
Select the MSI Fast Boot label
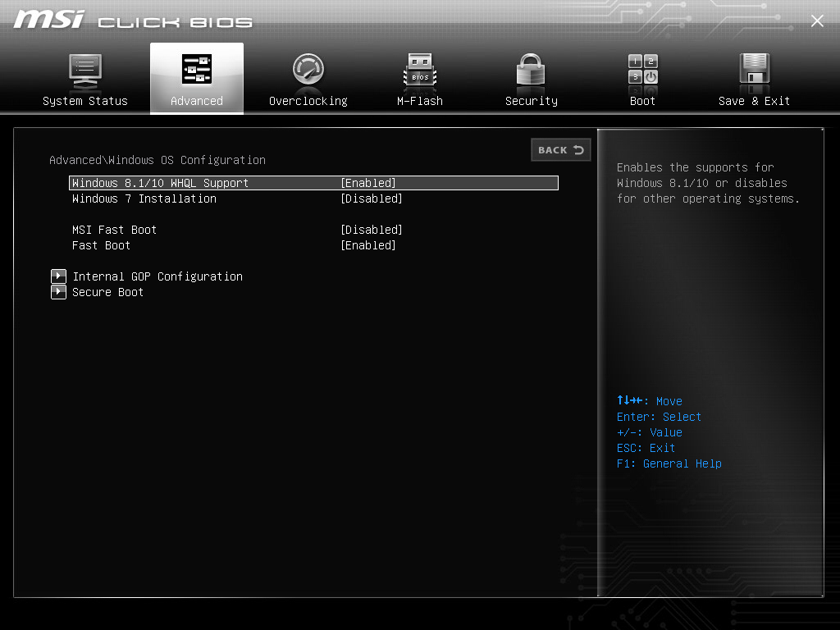tap(114, 230)
